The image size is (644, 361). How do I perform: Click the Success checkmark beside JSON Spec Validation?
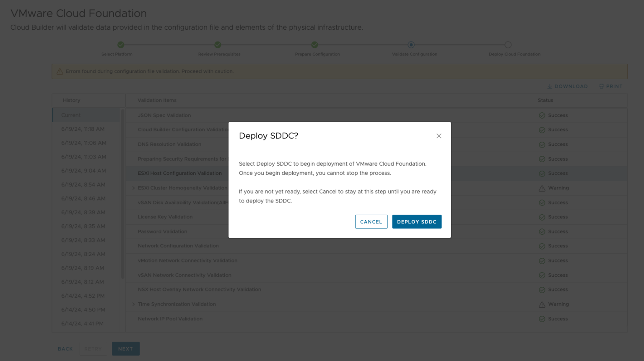click(541, 115)
